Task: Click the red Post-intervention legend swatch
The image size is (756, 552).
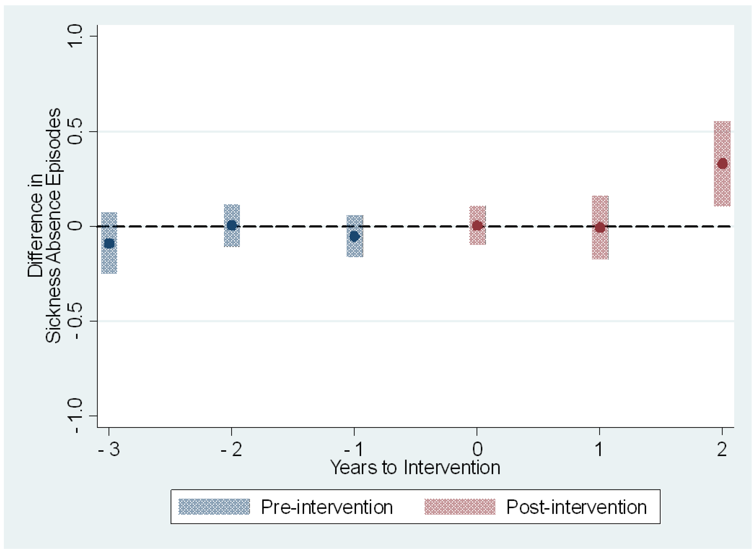Action: coord(460,507)
